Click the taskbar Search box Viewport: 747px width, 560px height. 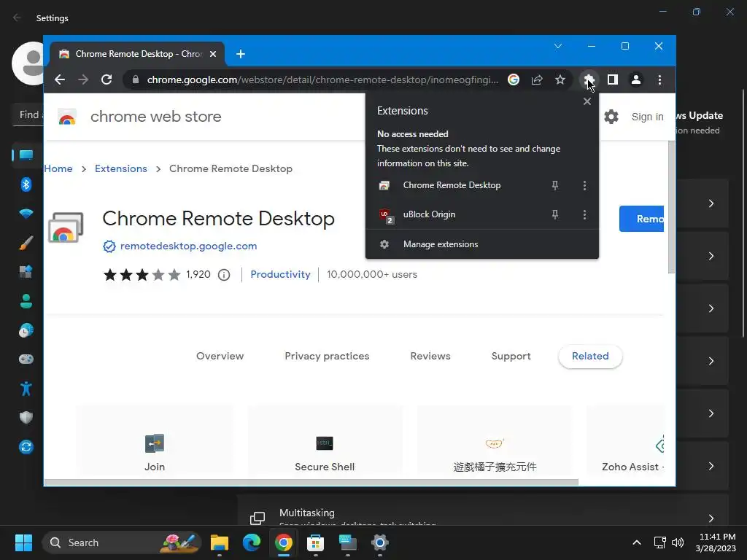pos(122,542)
